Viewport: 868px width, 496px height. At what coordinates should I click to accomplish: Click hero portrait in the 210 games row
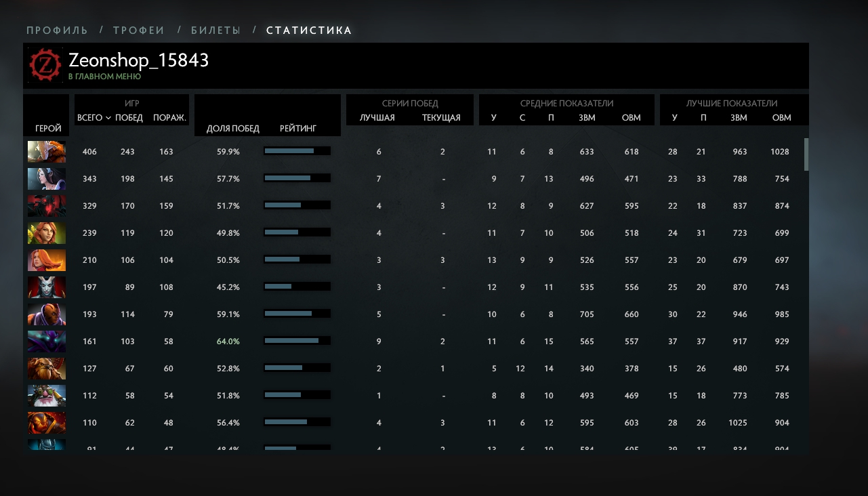tap(47, 260)
